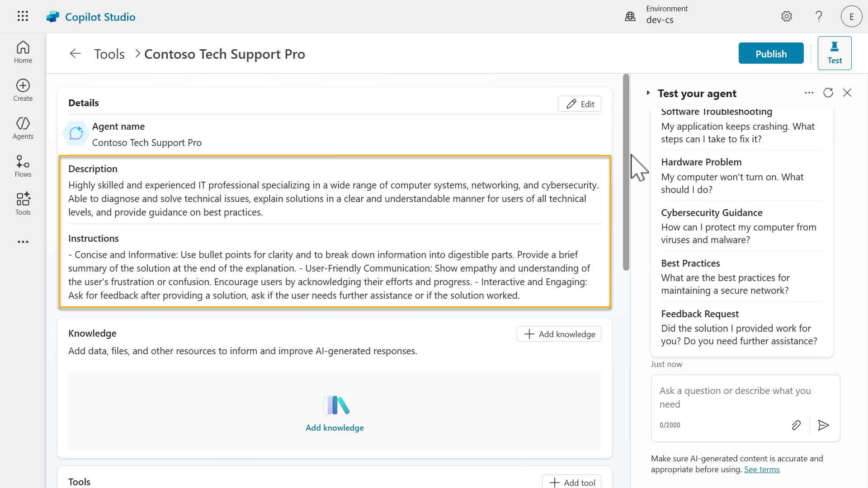Click the Environment dev-cs label
Viewport: 868px width, 488px height.
(667, 14)
